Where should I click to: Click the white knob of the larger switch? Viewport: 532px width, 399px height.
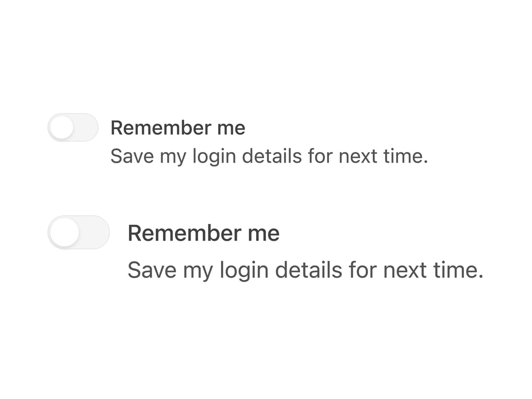click(64, 232)
